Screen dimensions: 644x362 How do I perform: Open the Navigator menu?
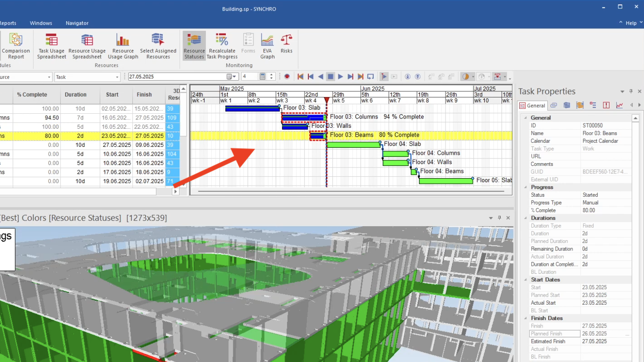77,23
